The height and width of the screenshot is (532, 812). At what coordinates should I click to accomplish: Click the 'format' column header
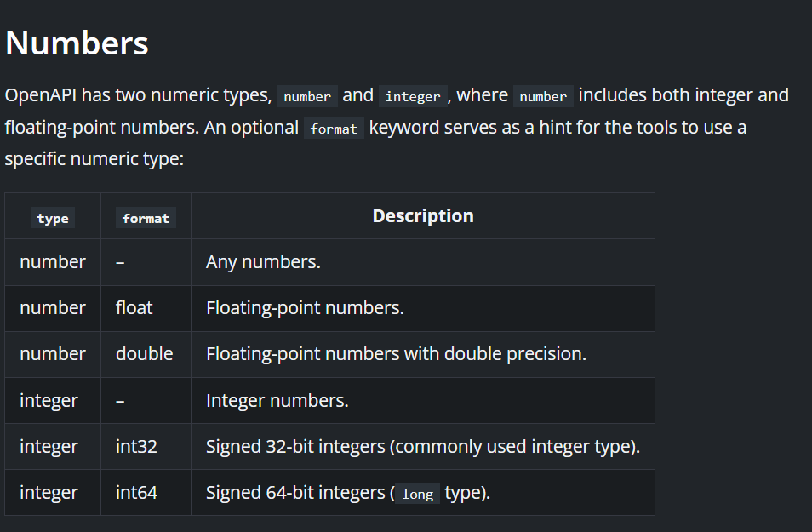146,218
